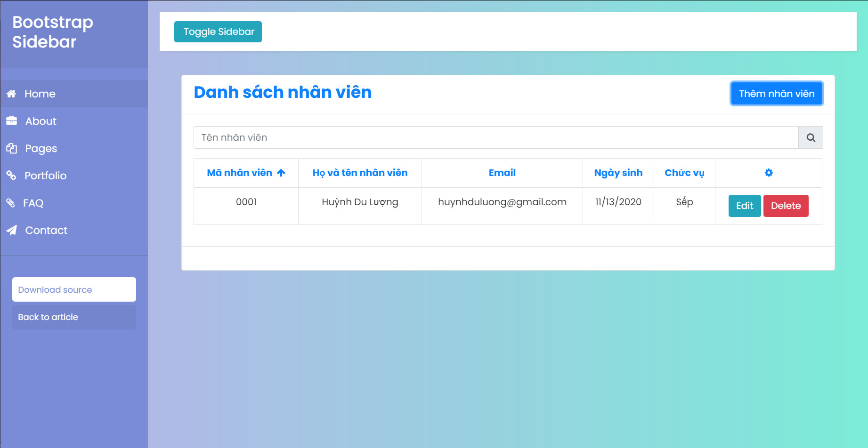Image resolution: width=868 pixels, height=448 pixels.
Task: Click the Download source button
Action: [74, 289]
